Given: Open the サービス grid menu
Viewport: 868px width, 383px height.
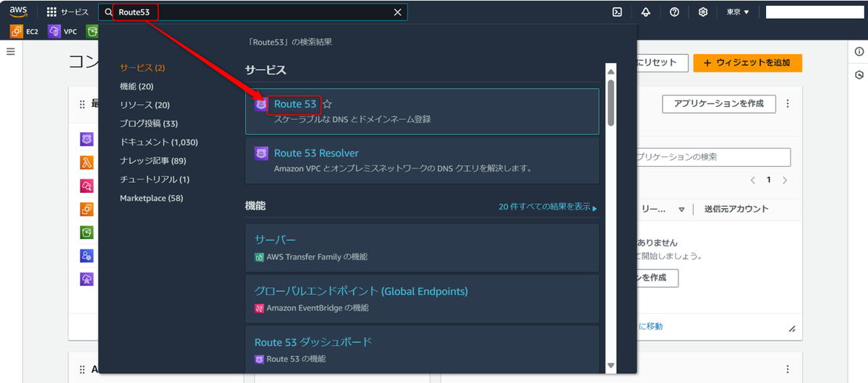Looking at the screenshot, I should tap(67, 12).
